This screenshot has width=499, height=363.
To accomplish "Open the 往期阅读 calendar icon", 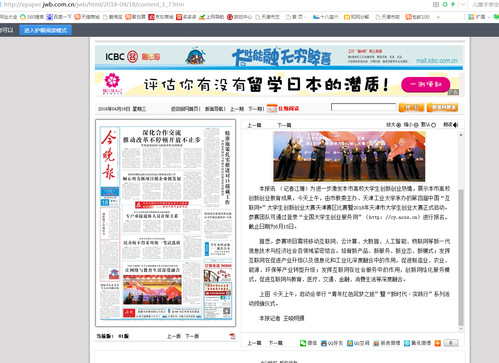I will [272, 108].
